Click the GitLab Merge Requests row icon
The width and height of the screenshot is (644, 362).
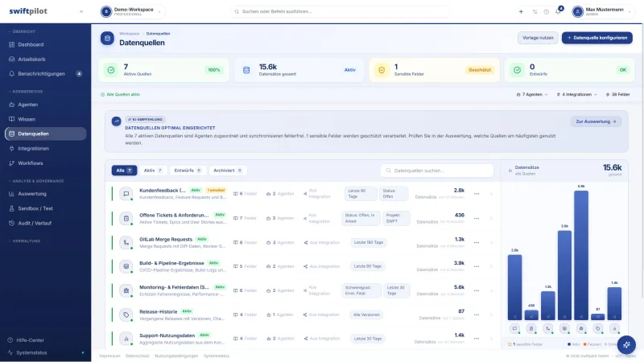click(x=126, y=243)
